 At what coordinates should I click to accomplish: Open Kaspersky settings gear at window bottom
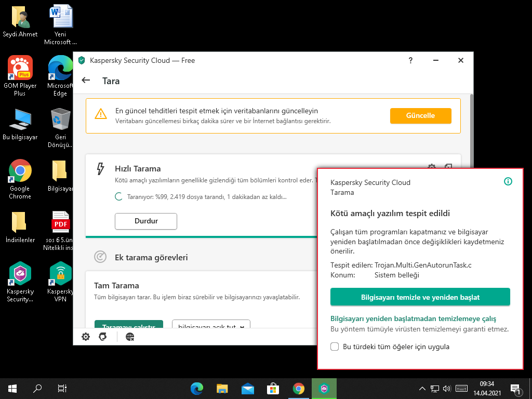pyautogui.click(x=86, y=337)
